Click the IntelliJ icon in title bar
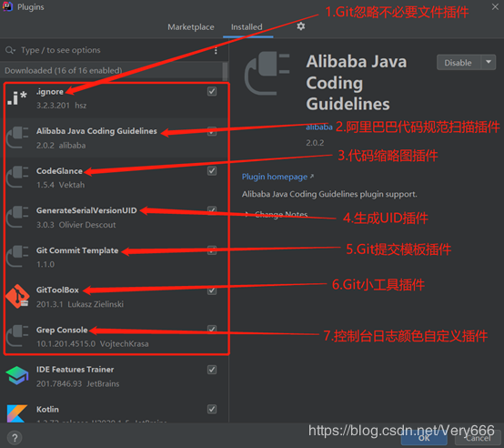This screenshot has width=504, height=448. 7,6
